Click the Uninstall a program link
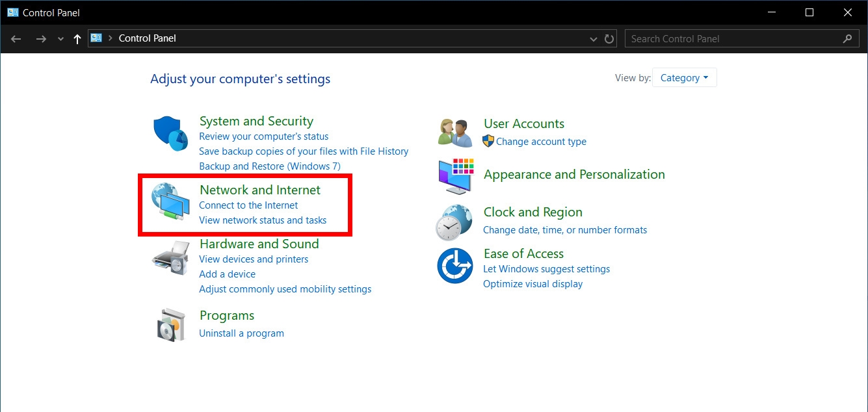 pos(241,333)
